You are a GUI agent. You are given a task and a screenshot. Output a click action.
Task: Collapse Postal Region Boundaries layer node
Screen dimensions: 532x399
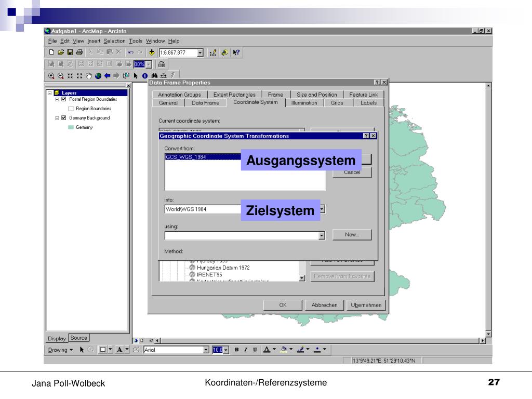57,99
